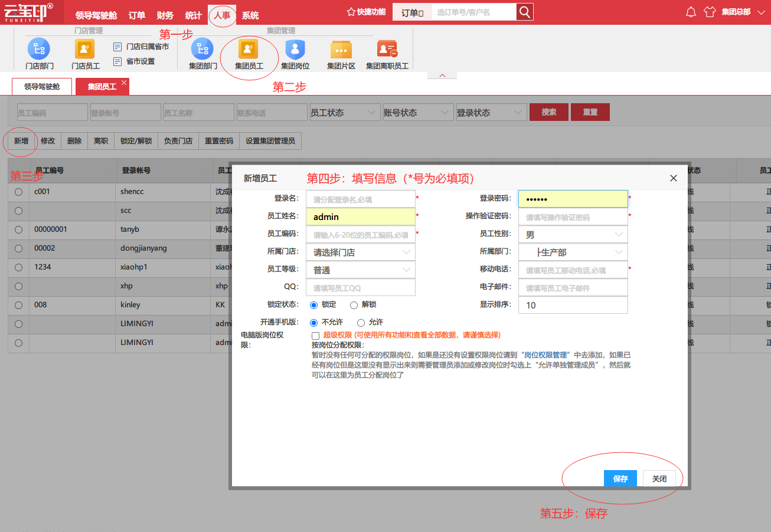Expand the 员工等级 dropdown
Screen dimensions: 771x532
361,270
